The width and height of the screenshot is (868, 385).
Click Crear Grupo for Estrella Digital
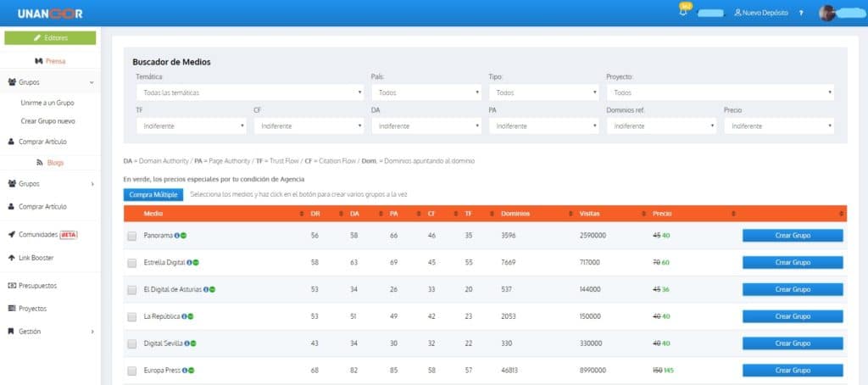click(x=793, y=263)
